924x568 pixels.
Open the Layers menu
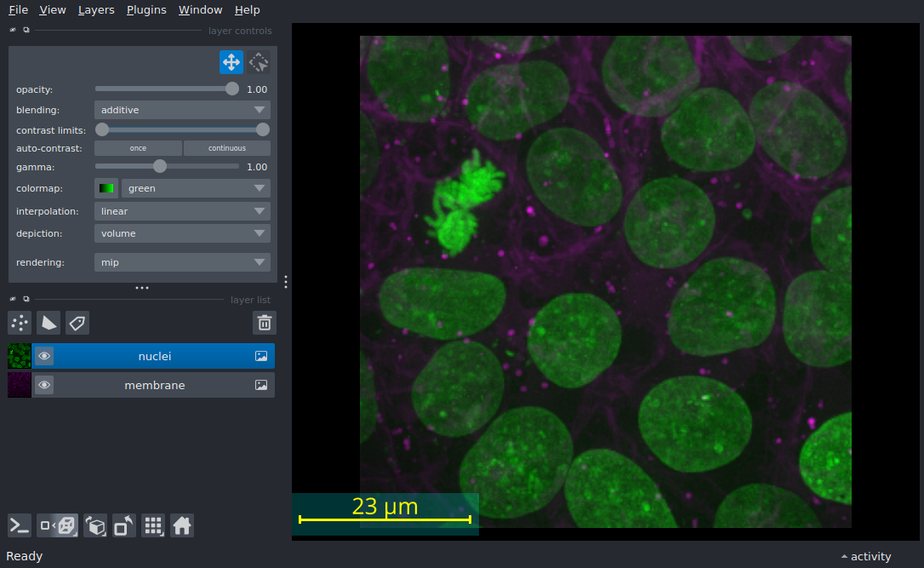pyautogui.click(x=96, y=10)
